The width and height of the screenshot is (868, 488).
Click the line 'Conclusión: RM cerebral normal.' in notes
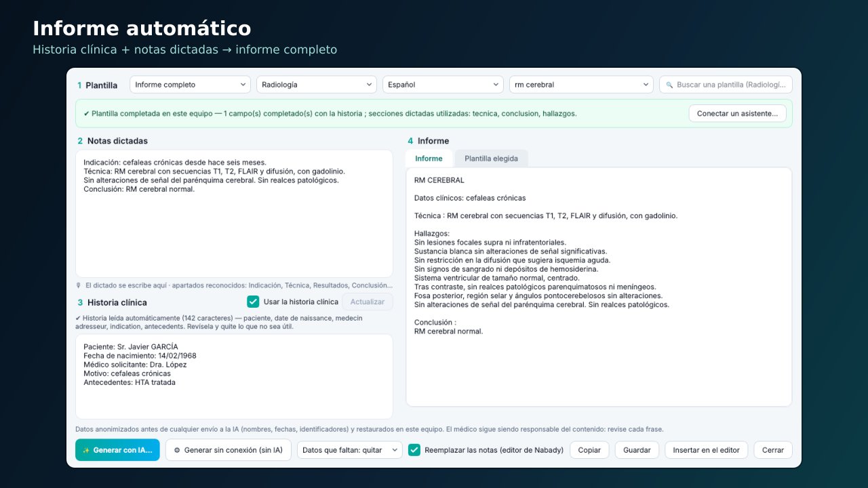point(139,189)
